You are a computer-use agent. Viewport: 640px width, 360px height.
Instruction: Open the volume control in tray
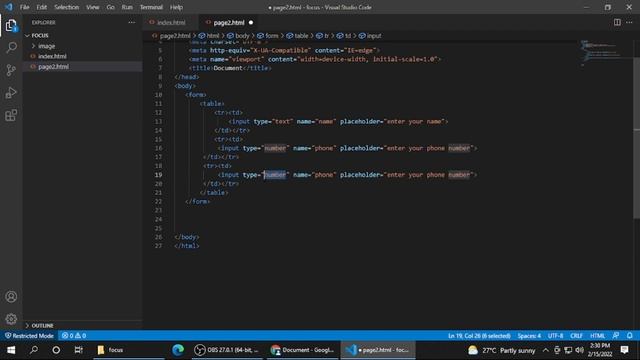point(579,350)
